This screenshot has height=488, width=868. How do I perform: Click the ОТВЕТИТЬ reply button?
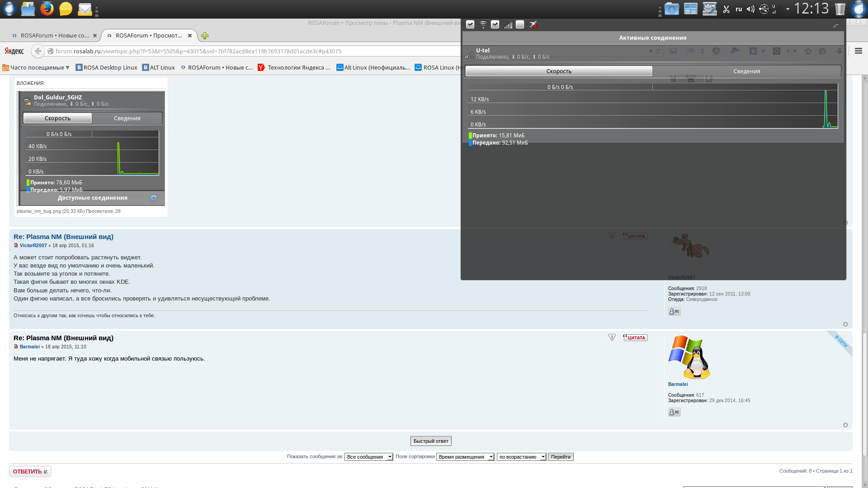30,471
